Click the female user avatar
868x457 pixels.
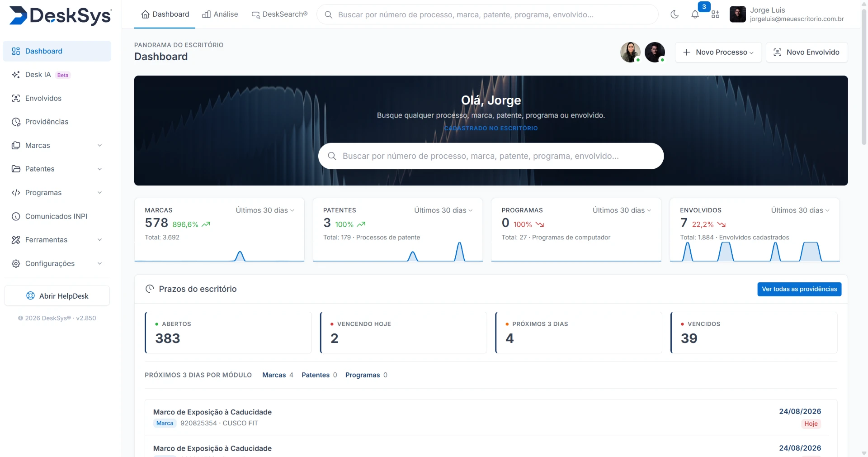pos(630,52)
